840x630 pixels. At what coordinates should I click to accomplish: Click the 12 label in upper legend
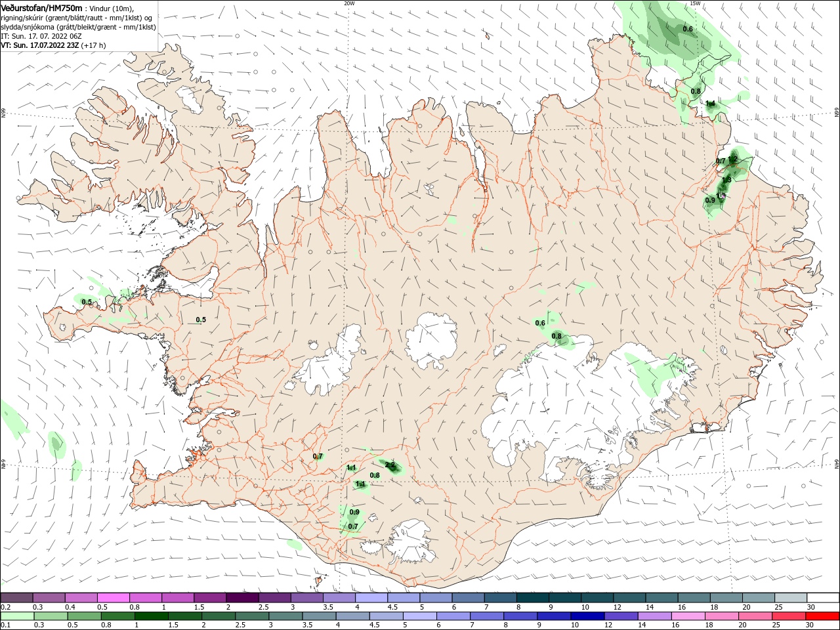click(617, 608)
